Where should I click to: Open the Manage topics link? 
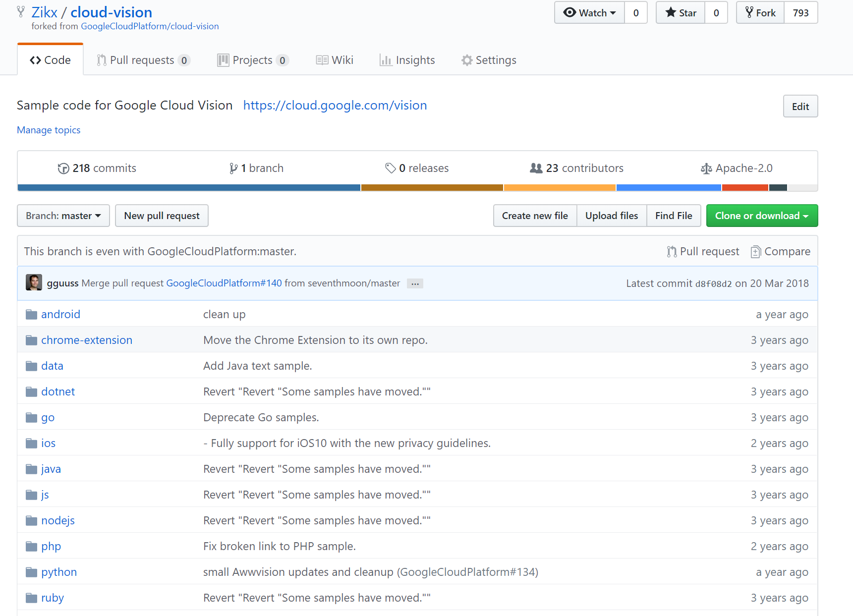point(49,130)
